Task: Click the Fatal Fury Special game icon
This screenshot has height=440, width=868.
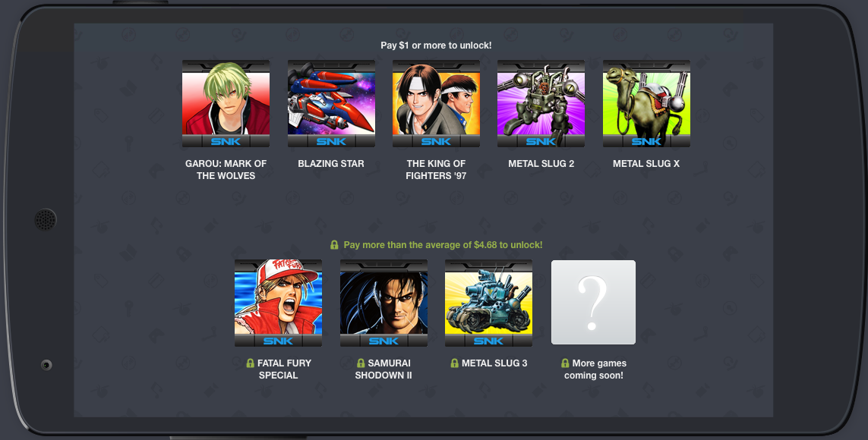Action: (279, 303)
